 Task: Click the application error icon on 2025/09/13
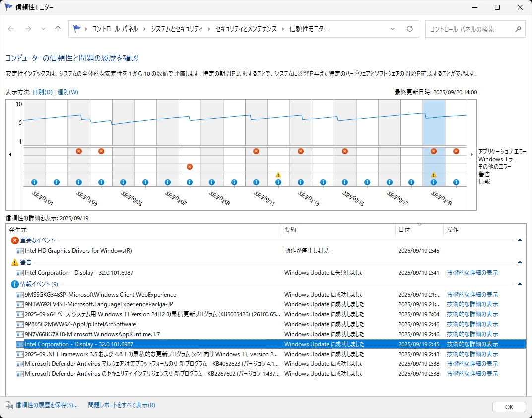coord(301,151)
